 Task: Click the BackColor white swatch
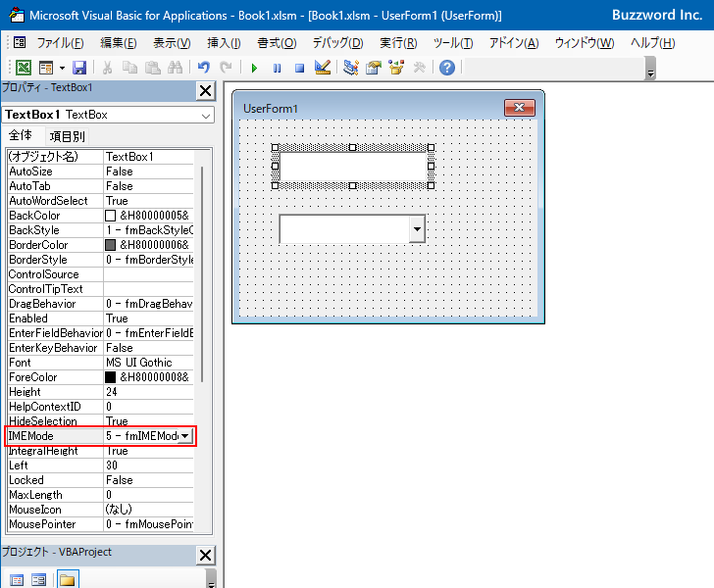[x=110, y=216]
